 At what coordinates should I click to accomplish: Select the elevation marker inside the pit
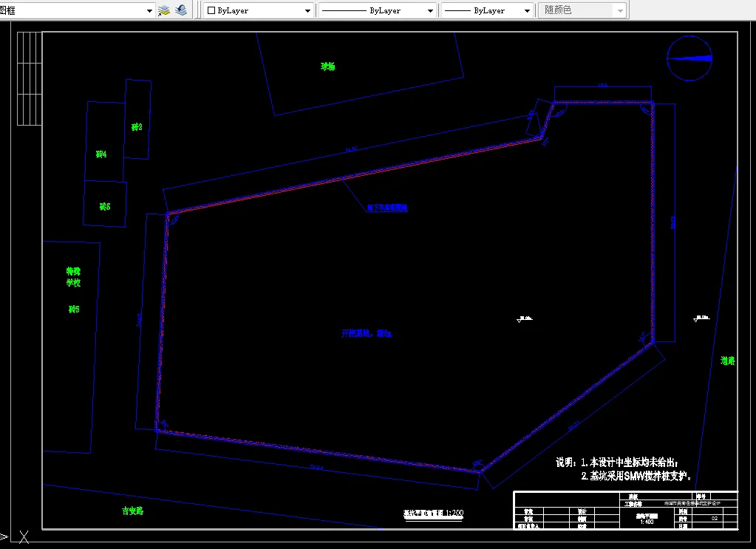point(524,318)
